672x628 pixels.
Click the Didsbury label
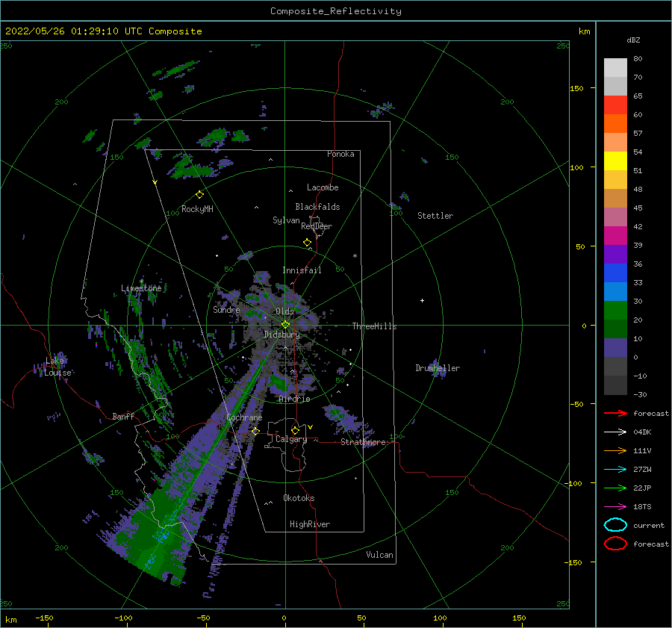click(x=281, y=335)
